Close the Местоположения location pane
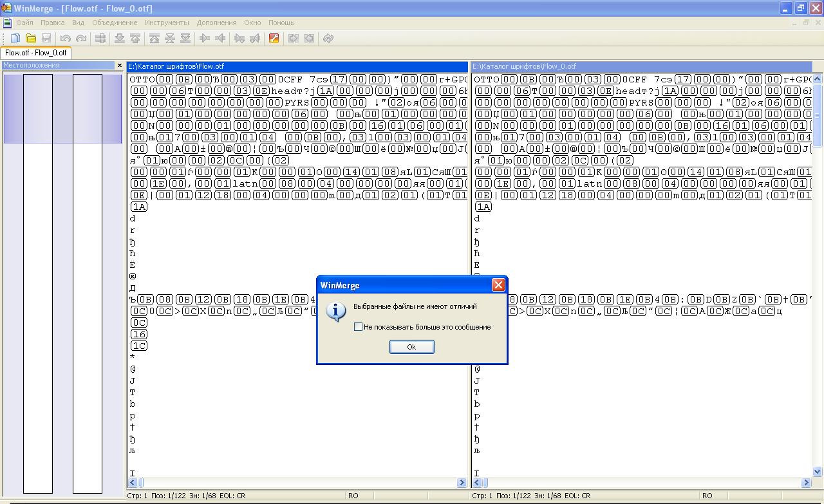Screen dimensions: 824x504 tap(119, 66)
